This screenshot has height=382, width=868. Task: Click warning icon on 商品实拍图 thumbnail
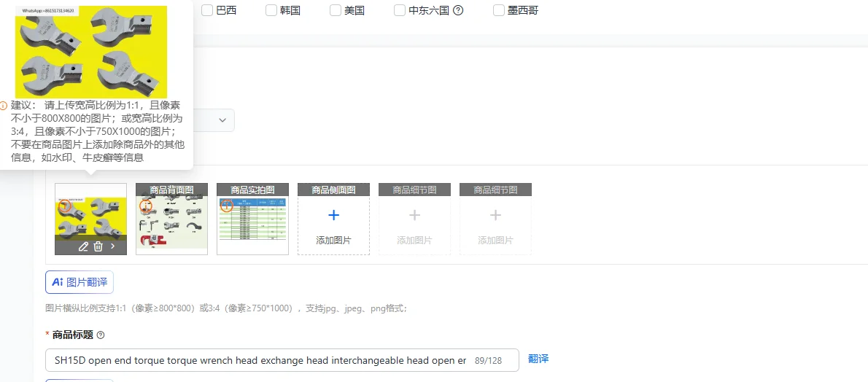[226, 206]
